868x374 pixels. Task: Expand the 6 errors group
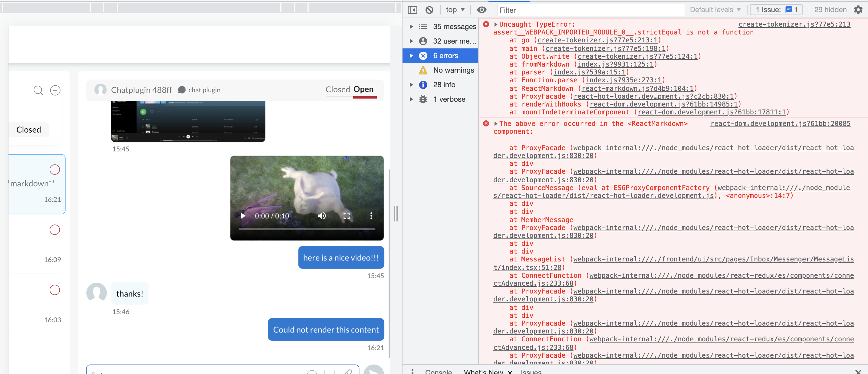tap(411, 56)
